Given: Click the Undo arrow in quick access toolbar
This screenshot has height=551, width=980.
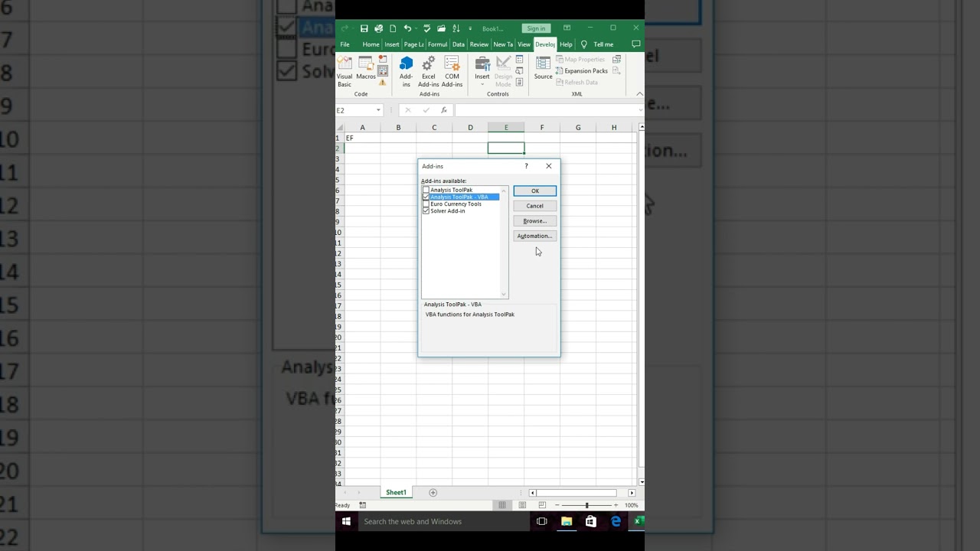Looking at the screenshot, I should point(408,28).
